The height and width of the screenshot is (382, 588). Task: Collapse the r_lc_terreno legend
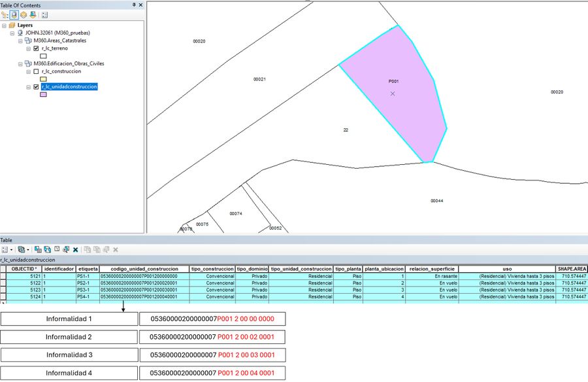click(x=28, y=48)
